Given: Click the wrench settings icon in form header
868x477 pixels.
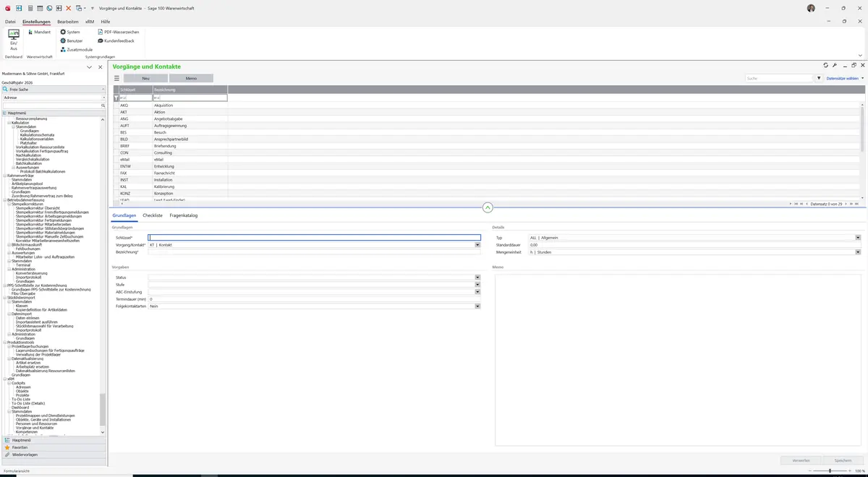Looking at the screenshot, I should tap(835, 66).
